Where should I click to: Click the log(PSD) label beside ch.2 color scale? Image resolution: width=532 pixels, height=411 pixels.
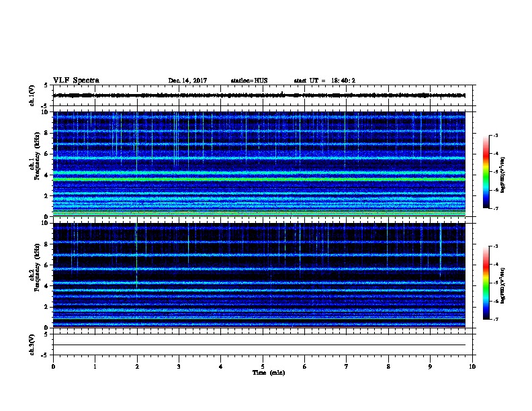click(502, 285)
